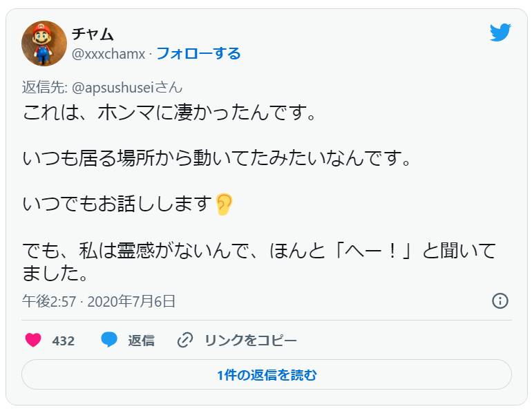Click the 432 like count

tap(63, 341)
